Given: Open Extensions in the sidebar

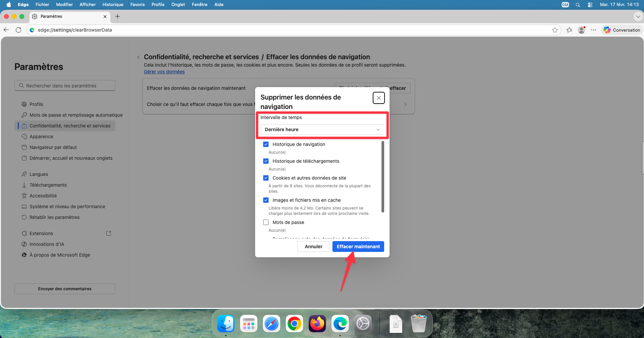Looking at the screenshot, I should coord(65,233).
